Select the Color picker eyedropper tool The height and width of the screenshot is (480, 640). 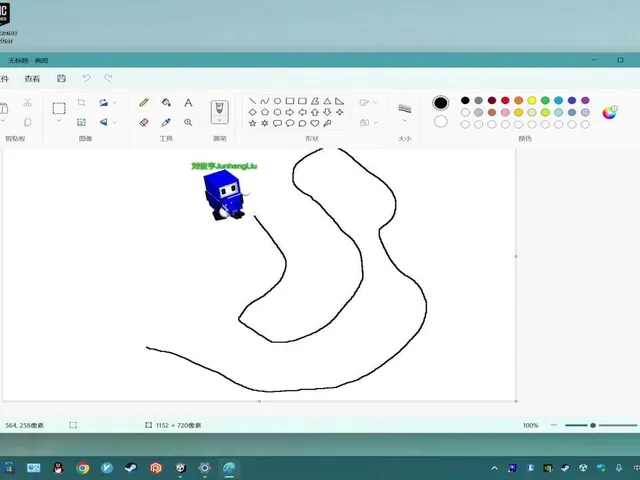tap(166, 122)
